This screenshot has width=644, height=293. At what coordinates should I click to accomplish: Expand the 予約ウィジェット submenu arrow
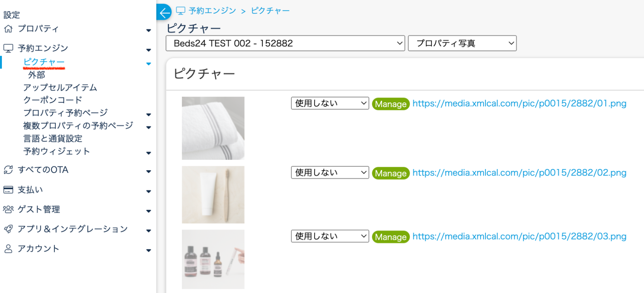(149, 153)
